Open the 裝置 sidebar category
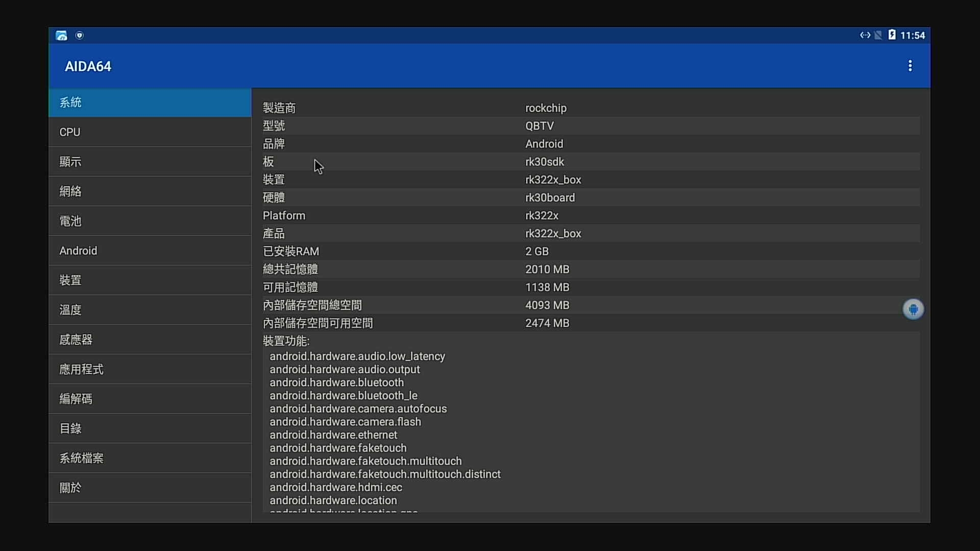 [150, 280]
